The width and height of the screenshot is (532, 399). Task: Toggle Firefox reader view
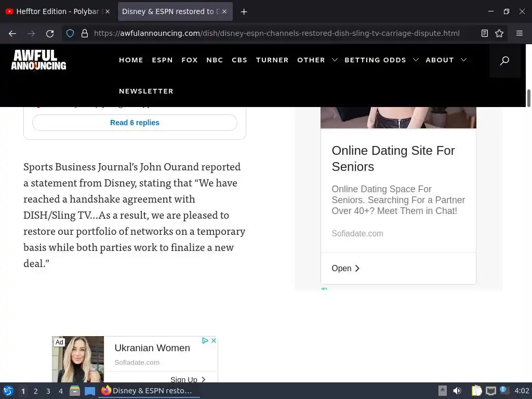point(485,33)
